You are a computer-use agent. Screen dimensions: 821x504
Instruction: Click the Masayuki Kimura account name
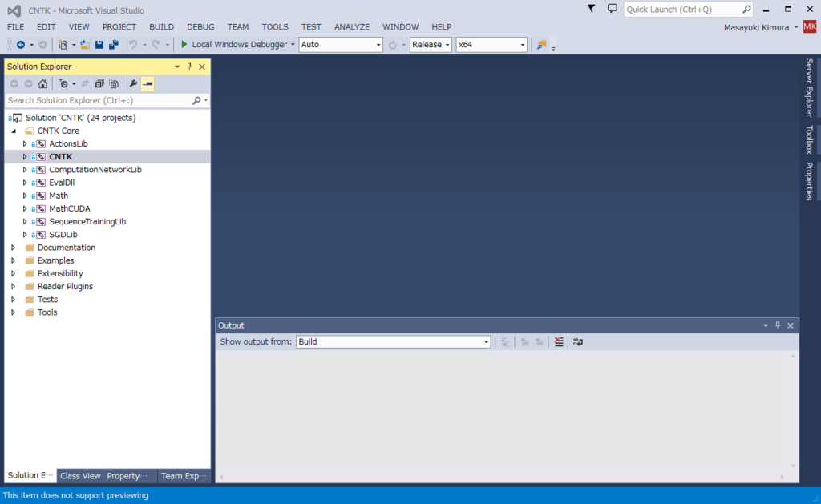click(756, 27)
